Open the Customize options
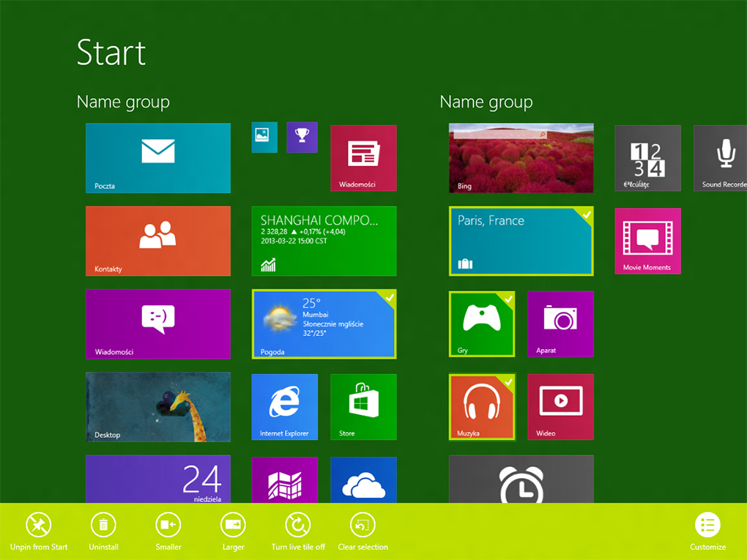This screenshot has height=560, width=747. [x=707, y=531]
